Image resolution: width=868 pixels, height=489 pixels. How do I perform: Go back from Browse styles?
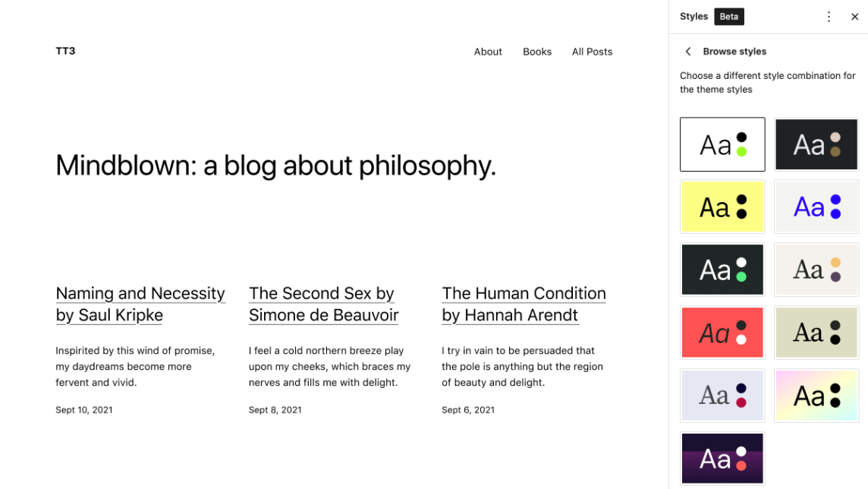(688, 52)
